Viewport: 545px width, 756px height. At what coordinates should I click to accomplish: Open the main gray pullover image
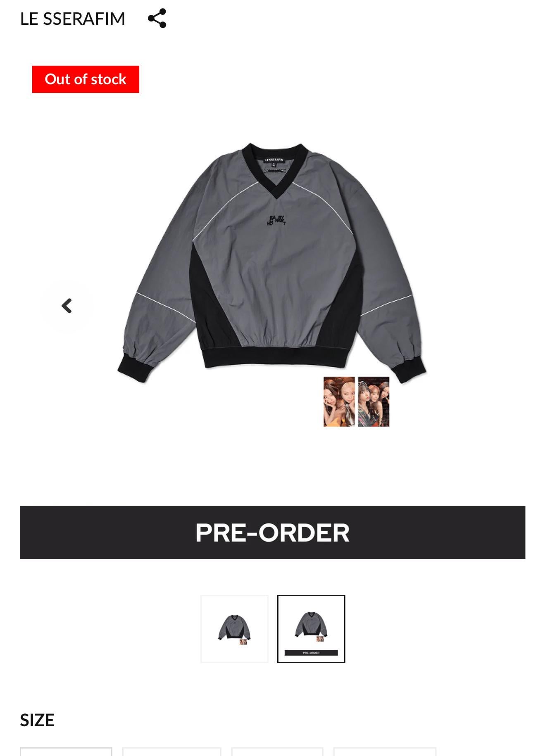click(272, 264)
